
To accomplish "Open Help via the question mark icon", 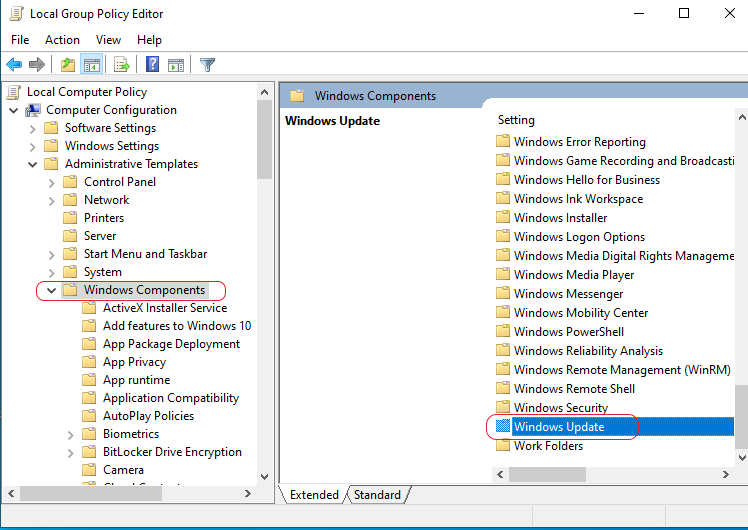I will [x=153, y=64].
